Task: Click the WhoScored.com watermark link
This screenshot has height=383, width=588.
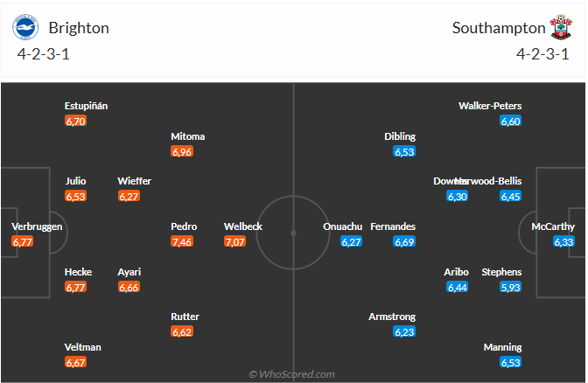Action: click(292, 374)
